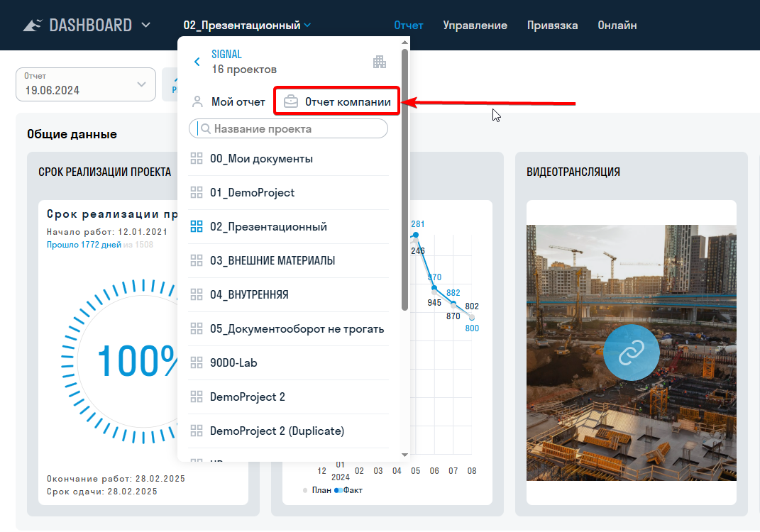Click the back arrow next to SIGNAL
This screenshot has height=532, width=760.
pyautogui.click(x=197, y=62)
